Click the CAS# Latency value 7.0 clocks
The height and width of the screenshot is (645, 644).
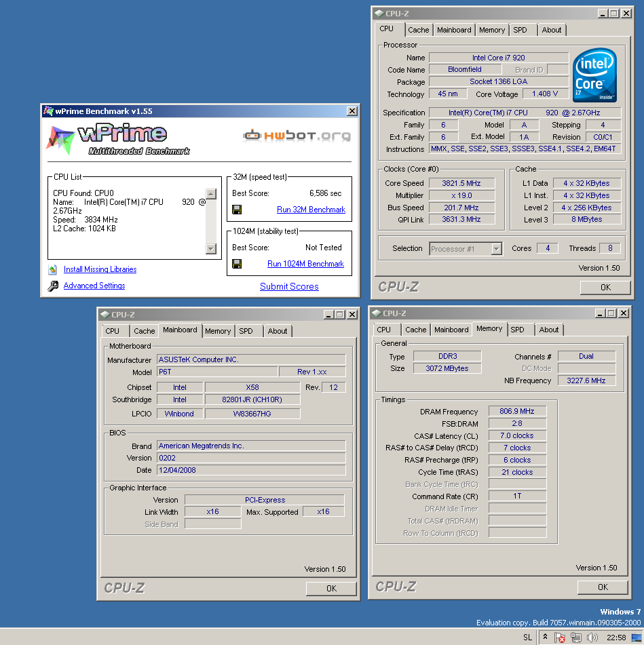tap(517, 435)
